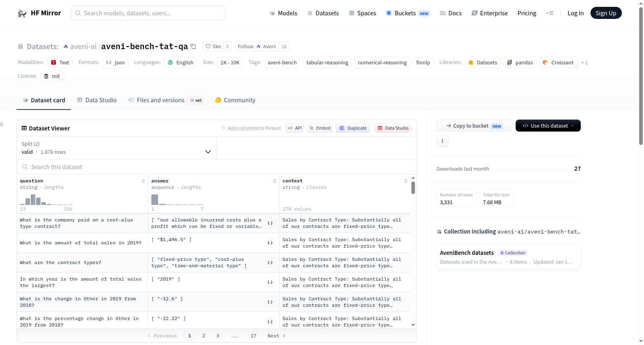
Task: Select the numerical-reasoning tag
Action: pyautogui.click(x=382, y=63)
